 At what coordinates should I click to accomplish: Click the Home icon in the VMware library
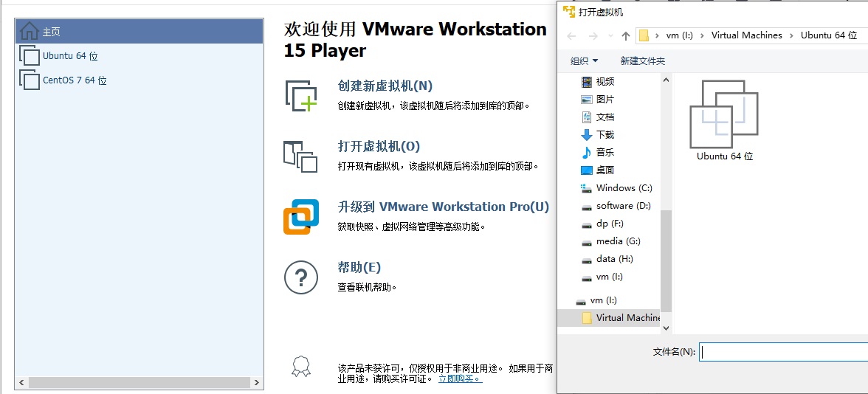pos(29,32)
